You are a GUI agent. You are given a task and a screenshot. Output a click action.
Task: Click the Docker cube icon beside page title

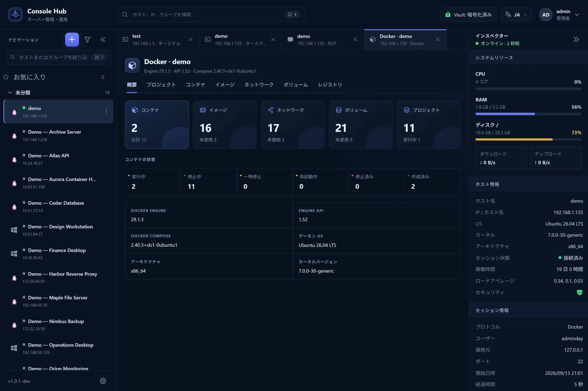[x=132, y=65]
